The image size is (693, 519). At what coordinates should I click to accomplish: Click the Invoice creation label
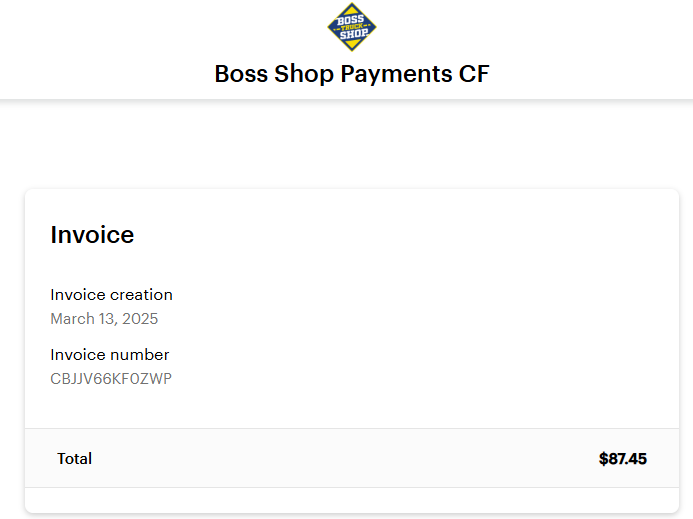point(111,294)
